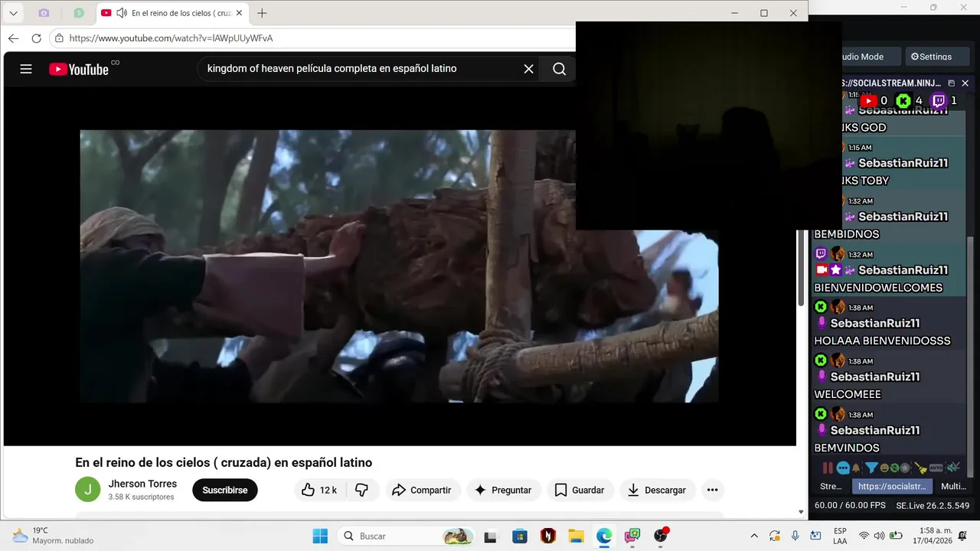Open the Windows Start menu
Image resolution: width=980 pixels, height=551 pixels.
pos(320,536)
